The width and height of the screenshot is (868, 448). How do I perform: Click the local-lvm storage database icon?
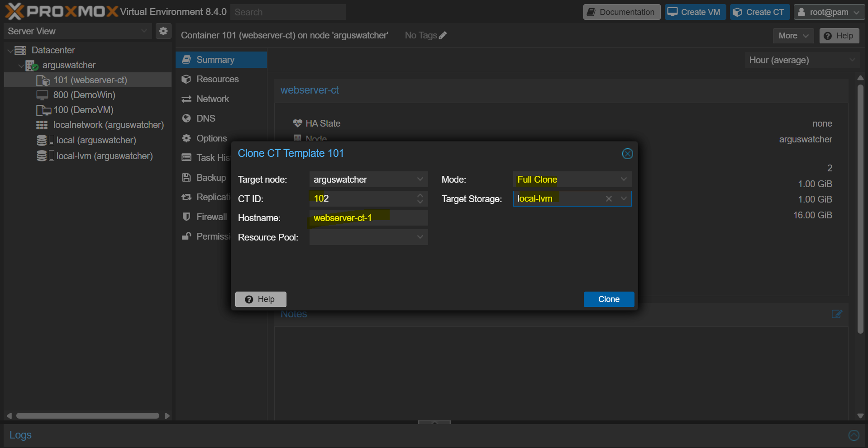(42, 156)
